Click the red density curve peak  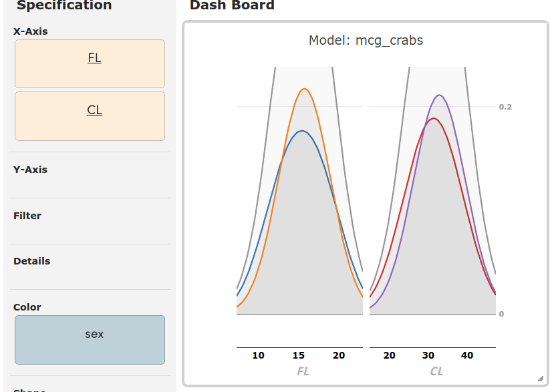pos(434,118)
